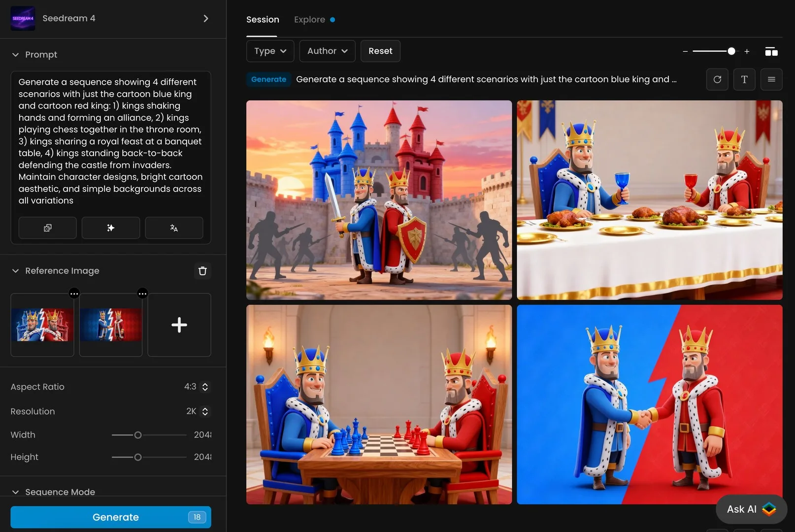Click the dice icon to randomize prompt
This screenshot has height=532, width=795.
tap(47, 228)
